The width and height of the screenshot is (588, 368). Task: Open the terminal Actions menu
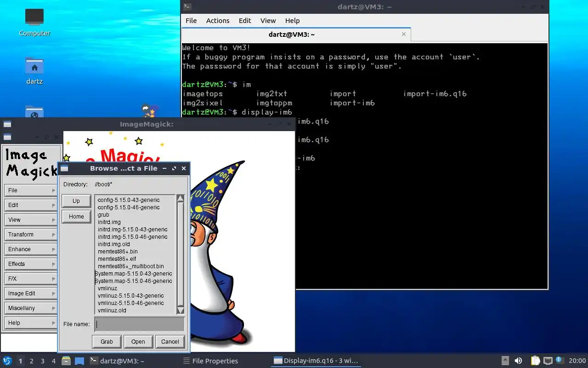(x=218, y=21)
